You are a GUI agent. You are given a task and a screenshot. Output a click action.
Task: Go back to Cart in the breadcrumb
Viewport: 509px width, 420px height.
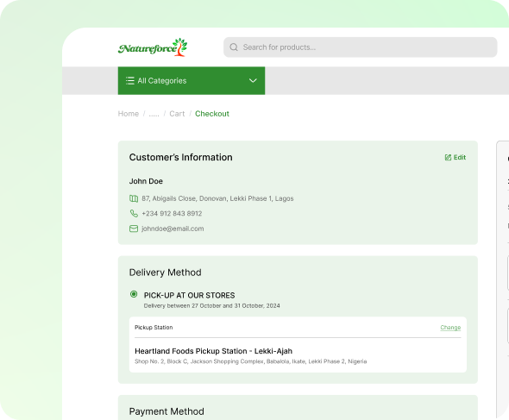tap(177, 114)
